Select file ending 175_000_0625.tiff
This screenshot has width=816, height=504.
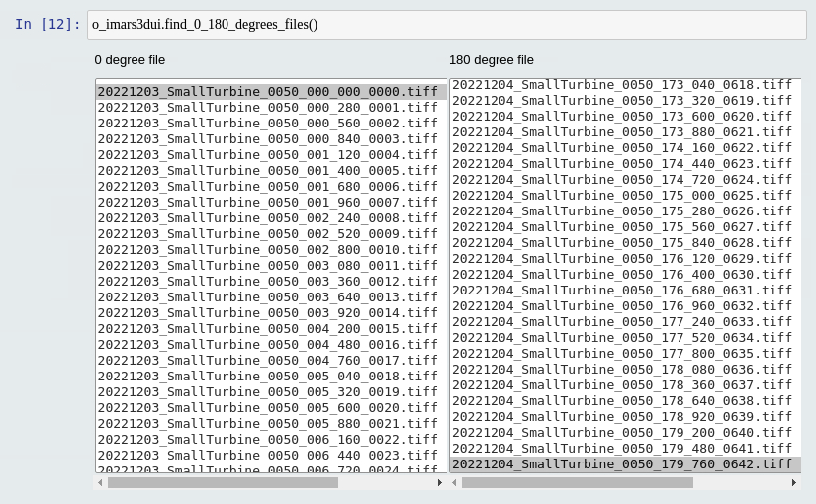click(x=621, y=195)
